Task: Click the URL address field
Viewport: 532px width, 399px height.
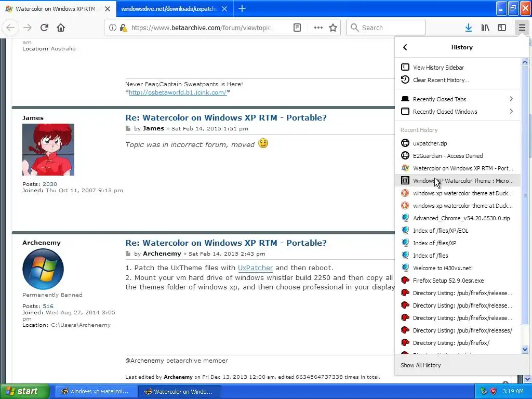Action: click(x=201, y=28)
